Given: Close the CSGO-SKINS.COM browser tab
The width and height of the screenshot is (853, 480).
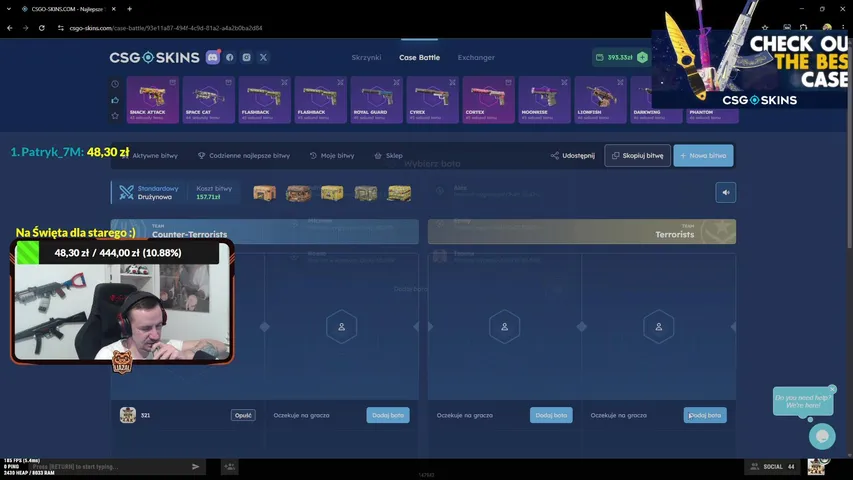Looking at the screenshot, I should (114, 9).
